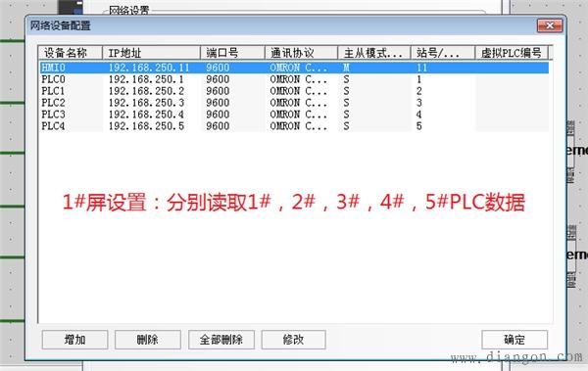Select the HMI0 device row
The image size is (588, 371).
(x=294, y=68)
